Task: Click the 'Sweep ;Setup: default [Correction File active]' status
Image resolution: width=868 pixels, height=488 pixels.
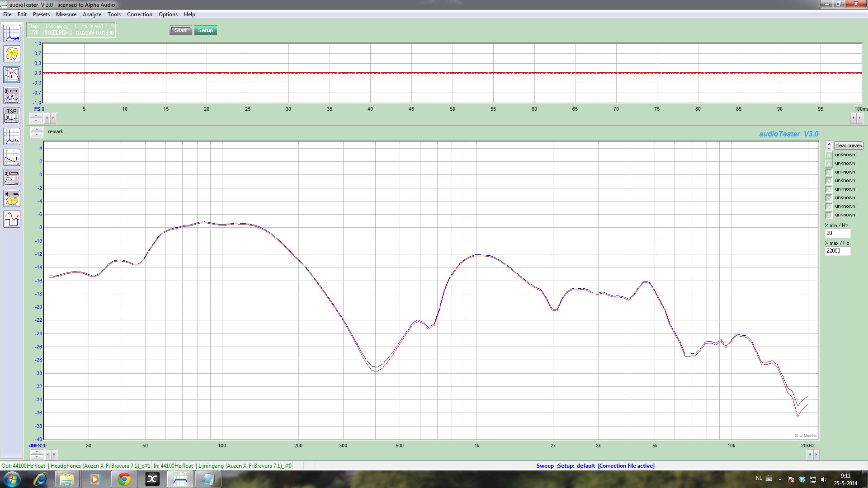Action: [595, 466]
